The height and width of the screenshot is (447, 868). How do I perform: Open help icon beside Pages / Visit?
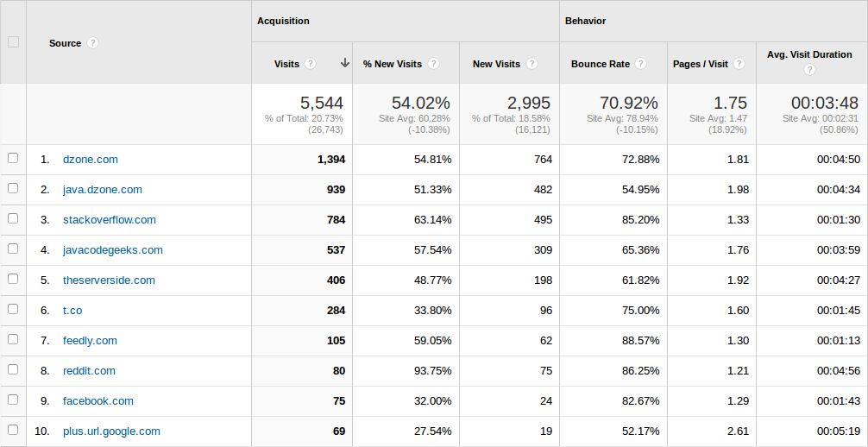[x=739, y=64]
